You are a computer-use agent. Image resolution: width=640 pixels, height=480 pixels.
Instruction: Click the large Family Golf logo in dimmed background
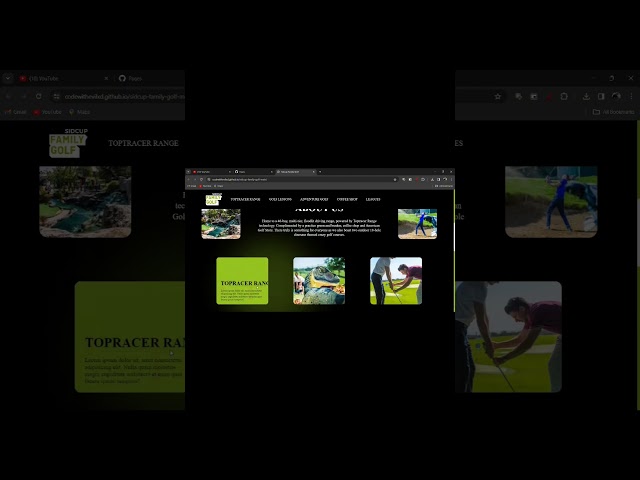point(68,143)
